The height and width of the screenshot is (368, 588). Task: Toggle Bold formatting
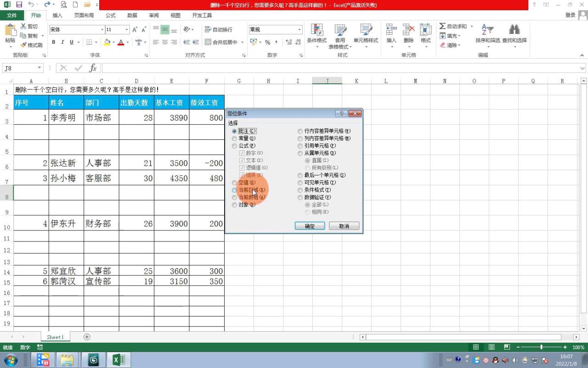[x=53, y=42]
